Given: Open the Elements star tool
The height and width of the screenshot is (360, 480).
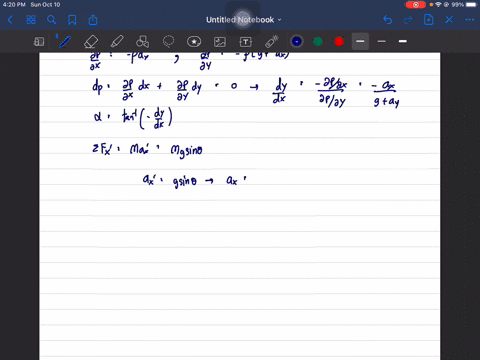Looking at the screenshot, I should 194,42.
